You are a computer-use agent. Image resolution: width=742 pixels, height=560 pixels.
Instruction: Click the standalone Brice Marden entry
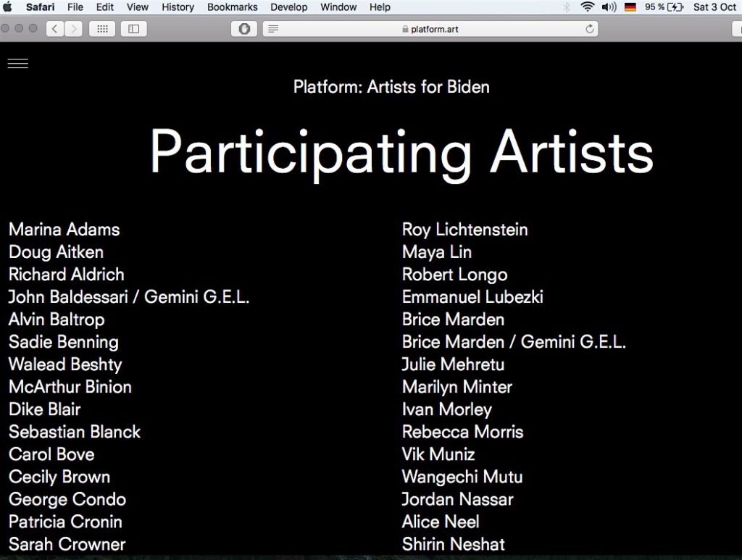pyautogui.click(x=454, y=319)
